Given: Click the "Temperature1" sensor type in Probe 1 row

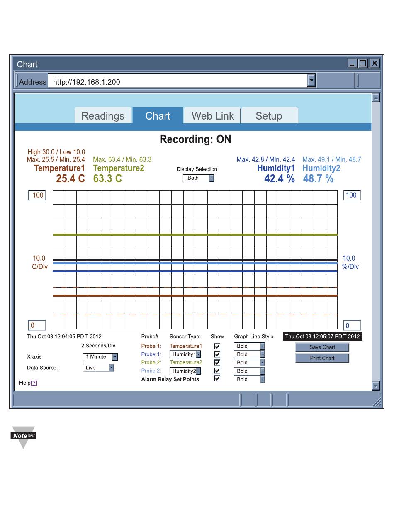Looking at the screenshot, I should pos(186,346).
